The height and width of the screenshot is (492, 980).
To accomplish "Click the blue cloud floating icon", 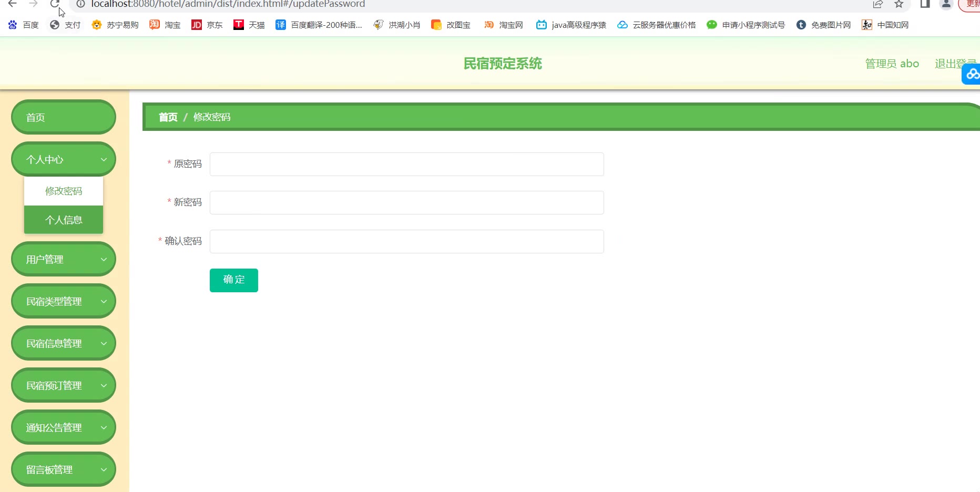I will coord(972,74).
